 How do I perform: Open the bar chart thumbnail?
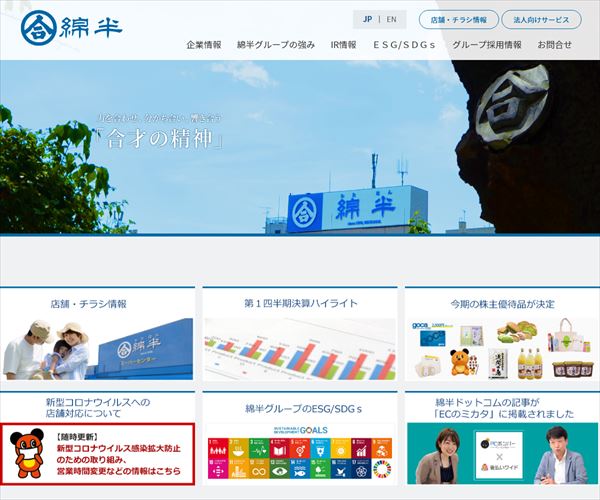(300, 349)
